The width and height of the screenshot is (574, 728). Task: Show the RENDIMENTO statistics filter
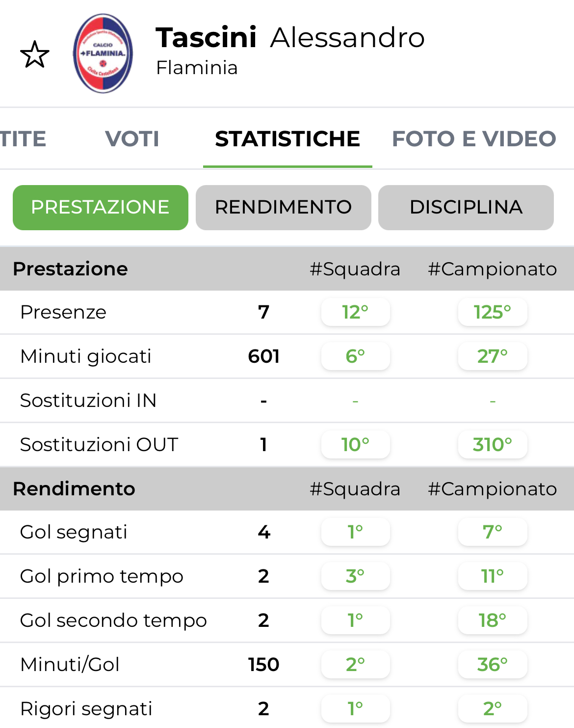[x=283, y=207]
